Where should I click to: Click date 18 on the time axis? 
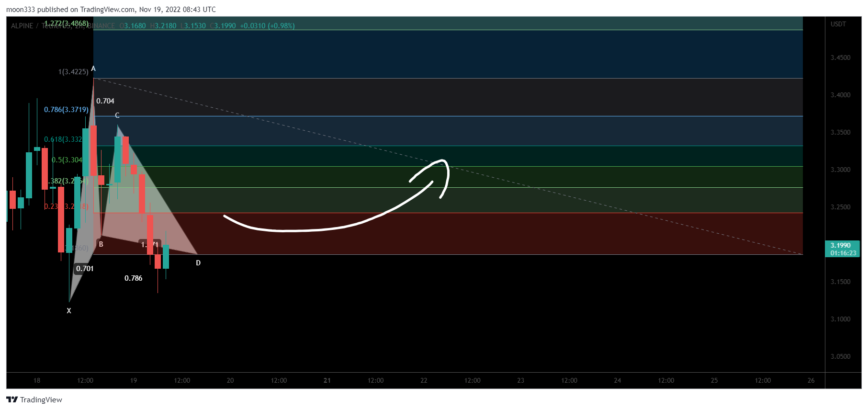37,380
